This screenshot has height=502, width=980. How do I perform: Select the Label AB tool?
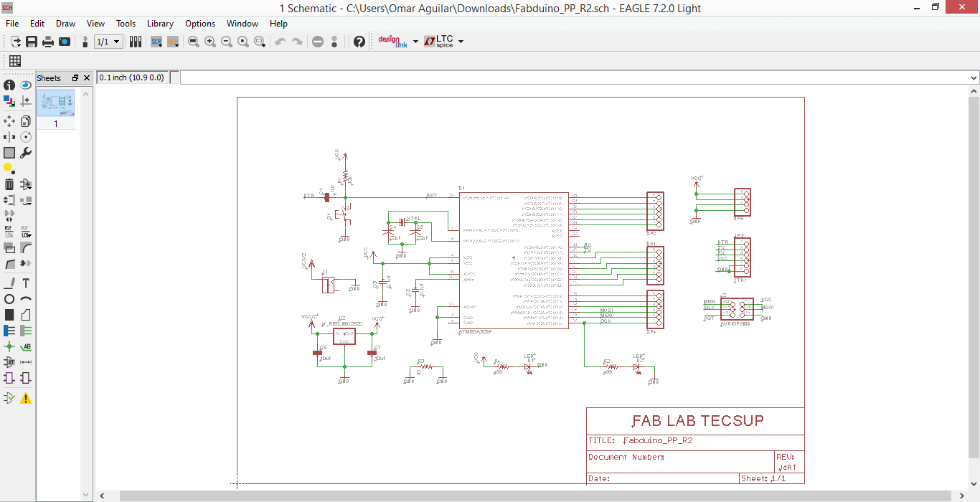[x=26, y=346]
